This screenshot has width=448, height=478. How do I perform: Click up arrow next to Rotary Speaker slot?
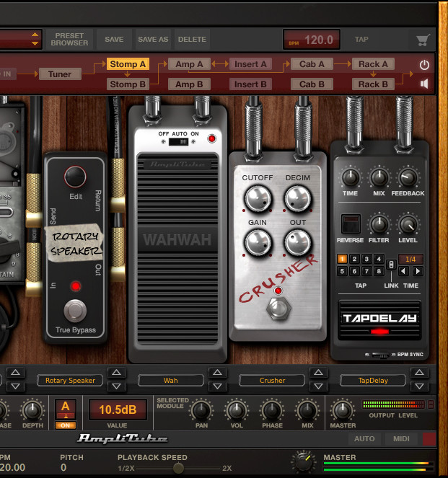point(116,373)
